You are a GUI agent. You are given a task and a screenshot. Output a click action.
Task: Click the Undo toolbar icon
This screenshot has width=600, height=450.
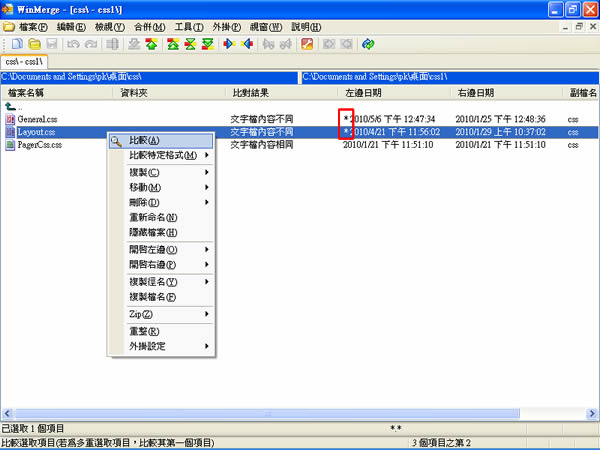tap(73, 44)
